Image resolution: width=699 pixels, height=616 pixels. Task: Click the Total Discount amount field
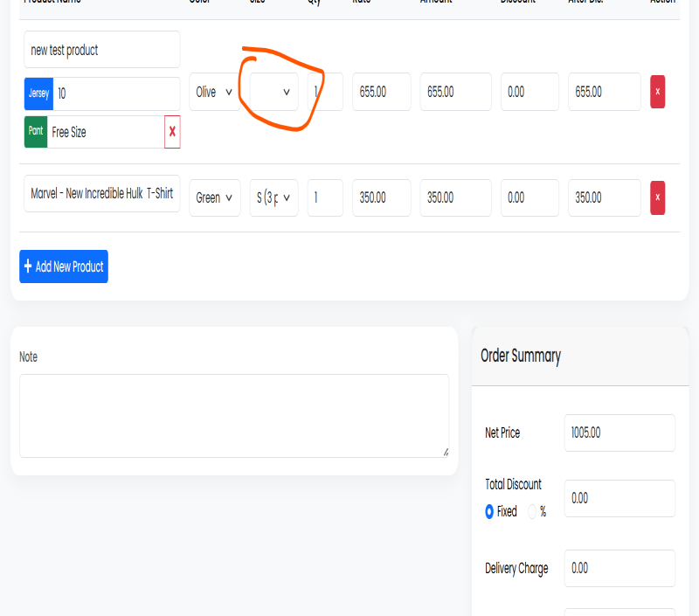pyautogui.click(x=619, y=498)
